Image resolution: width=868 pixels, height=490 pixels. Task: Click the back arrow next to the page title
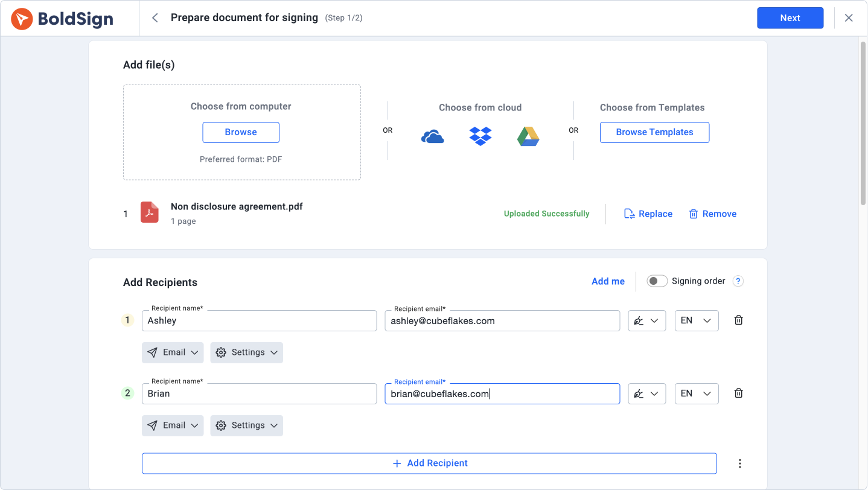point(155,17)
